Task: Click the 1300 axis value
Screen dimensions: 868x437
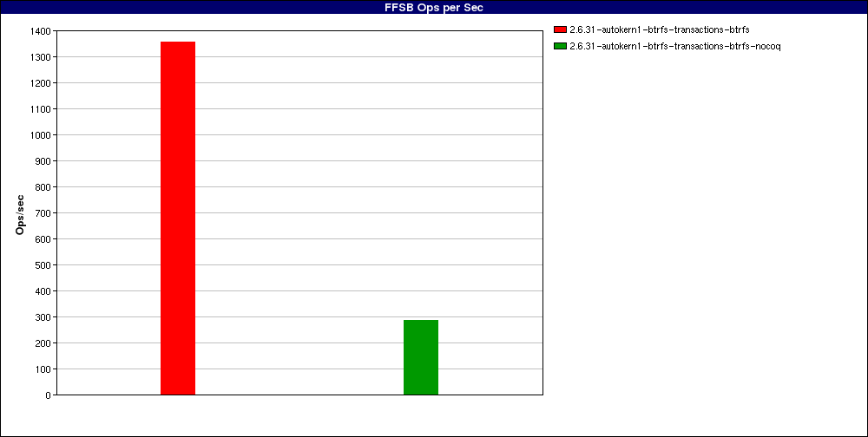Action: [x=41, y=57]
